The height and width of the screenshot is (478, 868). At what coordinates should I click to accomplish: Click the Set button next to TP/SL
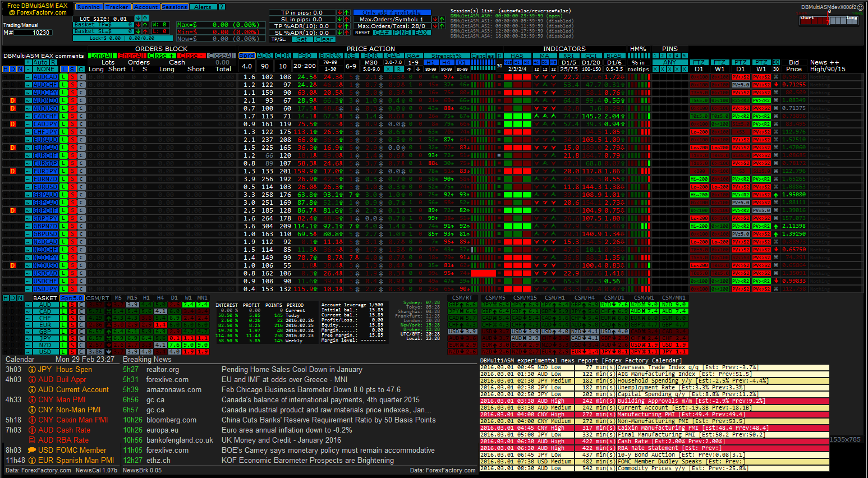tap(301, 39)
